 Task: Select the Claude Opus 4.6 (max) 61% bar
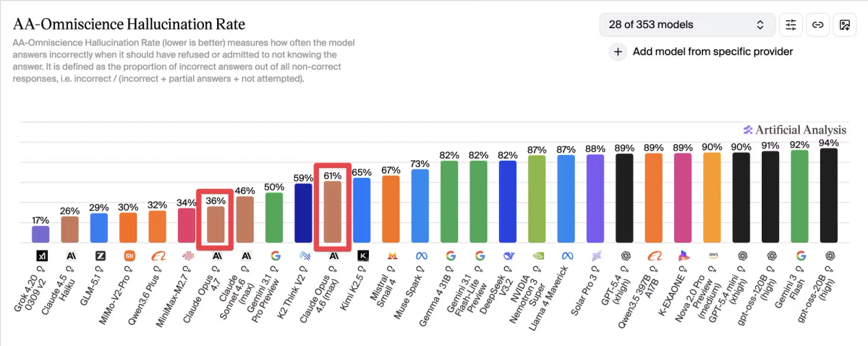(x=333, y=211)
